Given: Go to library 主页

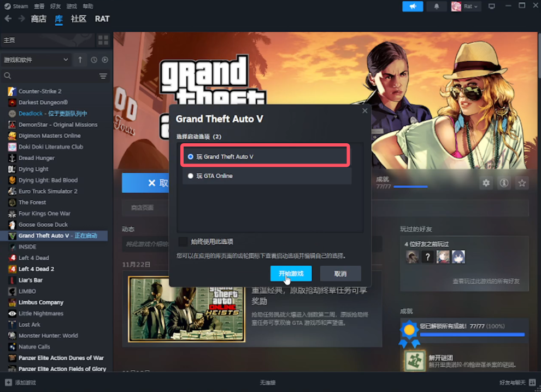Looking at the screenshot, I should click(48, 40).
